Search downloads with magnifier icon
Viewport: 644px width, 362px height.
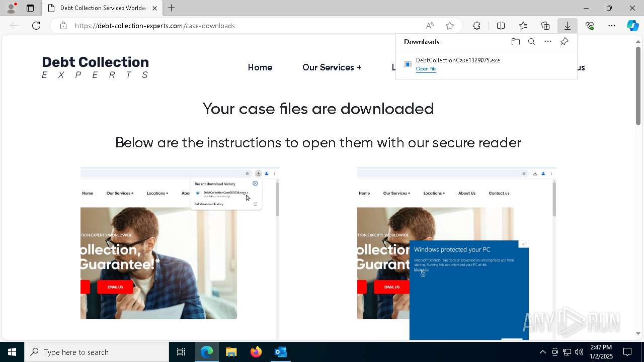(x=531, y=42)
